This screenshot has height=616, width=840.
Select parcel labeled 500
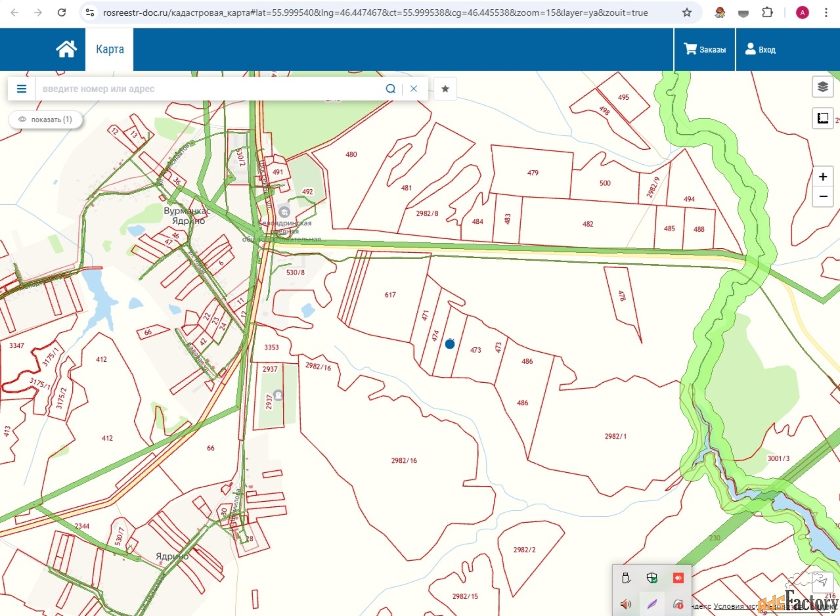coord(605,183)
